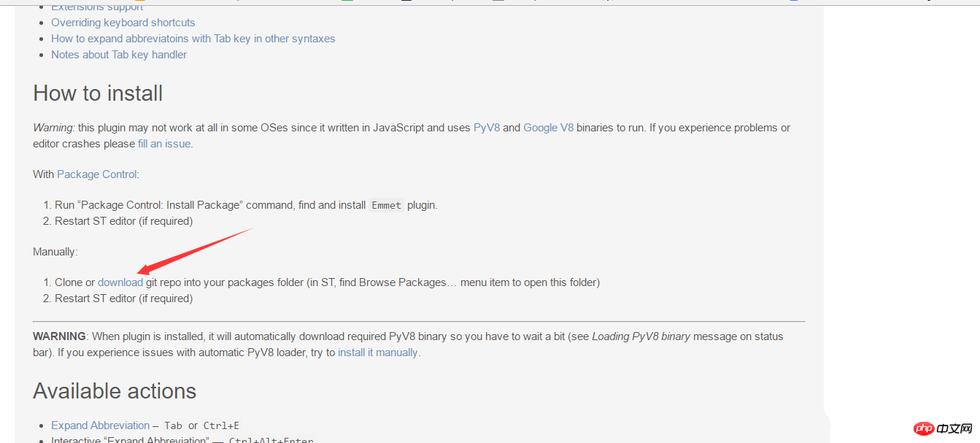Click the Tab shortcut text
Viewport: 980px width, 443px height.
[x=173, y=425]
